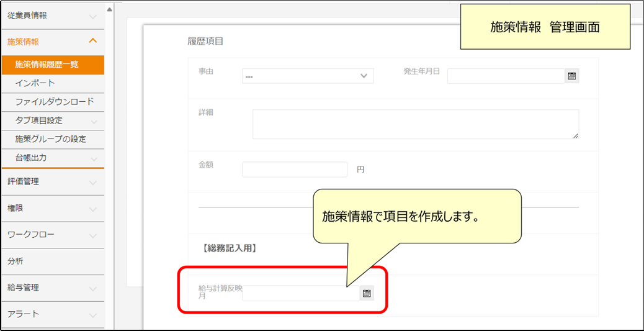Open the 分析 sidebar menu
Viewport: 644px width, 331px height.
coord(53,261)
